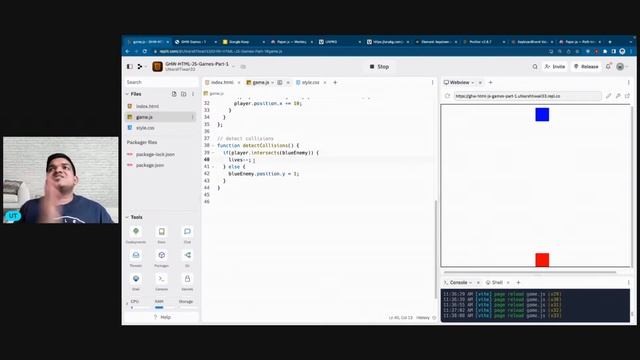The width and height of the screenshot is (640, 360).
Task: Open the Files section three-dot menu
Action: [193, 94]
